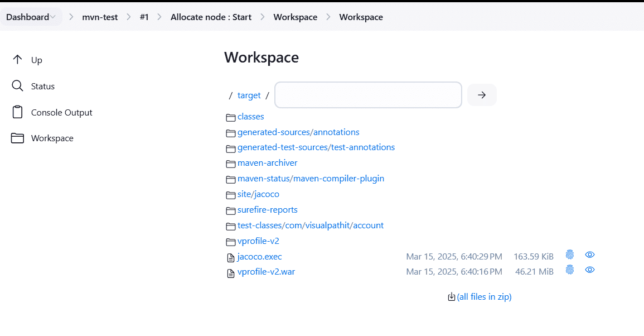Image resolution: width=644 pixels, height=336 pixels.
Task: View jacoco.exec with the eye icon
Action: click(589, 255)
